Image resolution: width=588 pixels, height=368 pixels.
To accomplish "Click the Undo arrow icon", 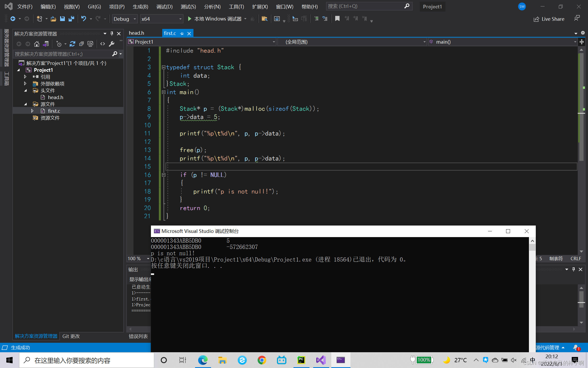I will 83,19.
